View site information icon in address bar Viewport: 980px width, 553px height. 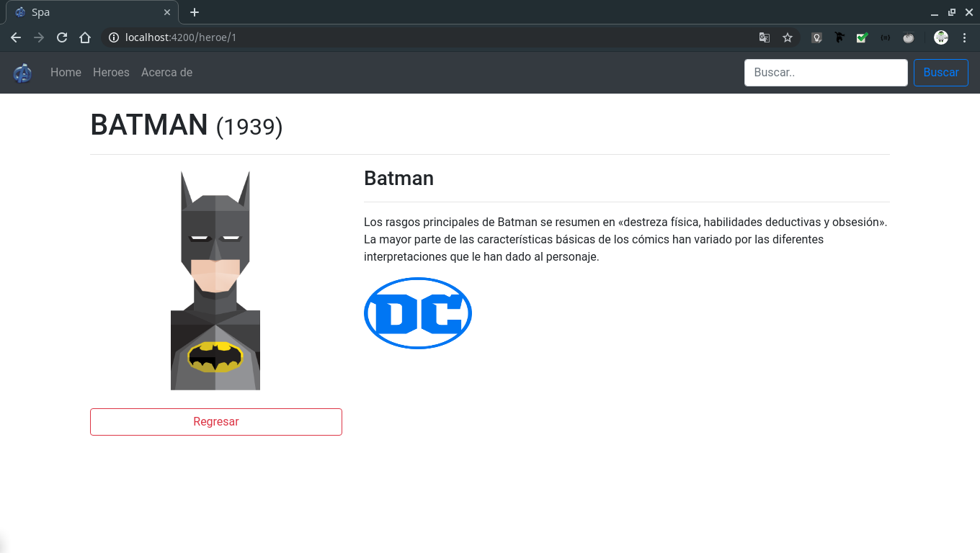[113, 37]
